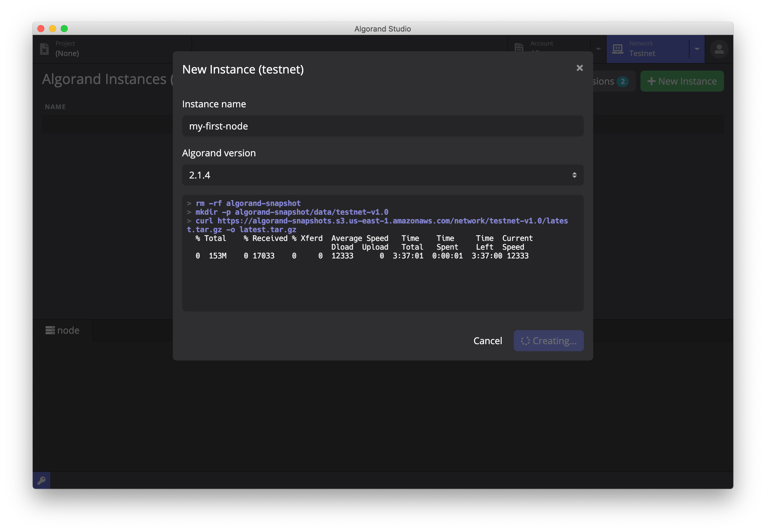Open the Algorand version dropdown showing 2.1.4
Screen dimensions: 766x532
coord(382,175)
